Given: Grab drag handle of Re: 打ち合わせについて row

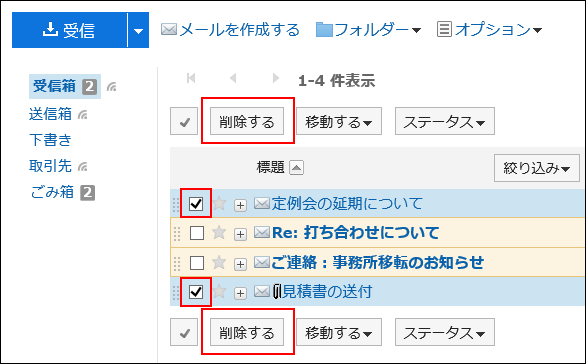Looking at the screenshot, I should [177, 234].
